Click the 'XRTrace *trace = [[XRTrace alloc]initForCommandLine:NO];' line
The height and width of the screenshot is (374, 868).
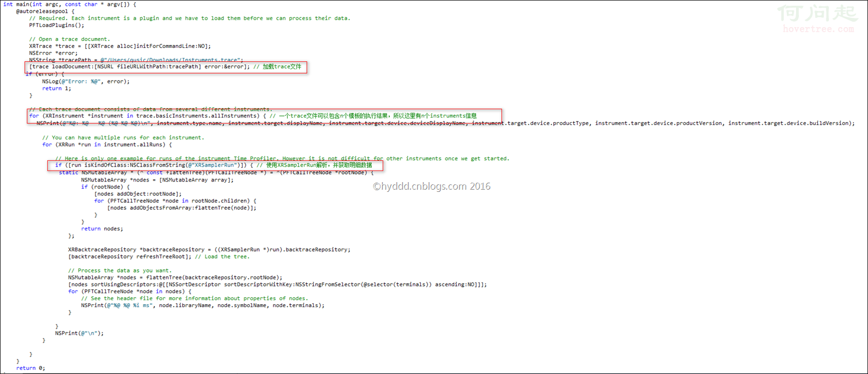click(x=120, y=46)
